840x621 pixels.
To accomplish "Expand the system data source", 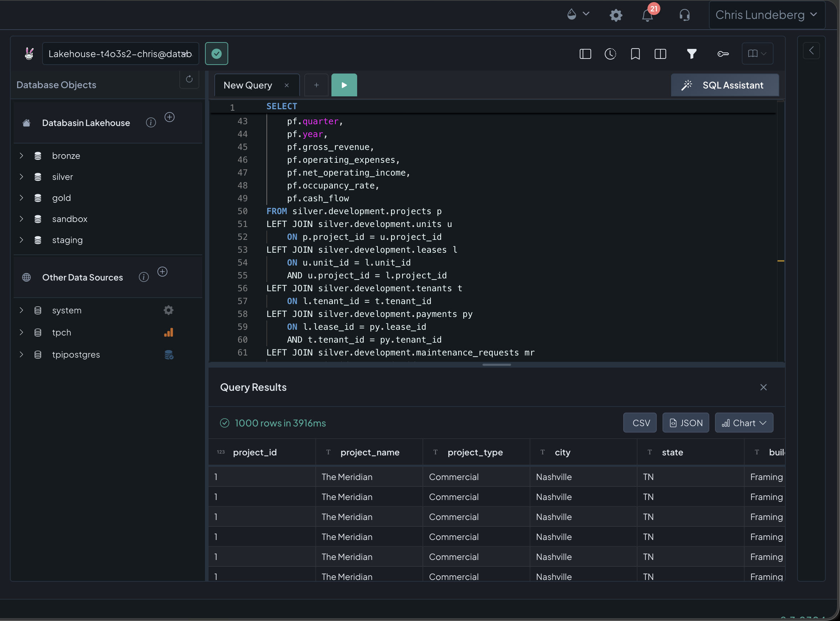I will [x=21, y=310].
